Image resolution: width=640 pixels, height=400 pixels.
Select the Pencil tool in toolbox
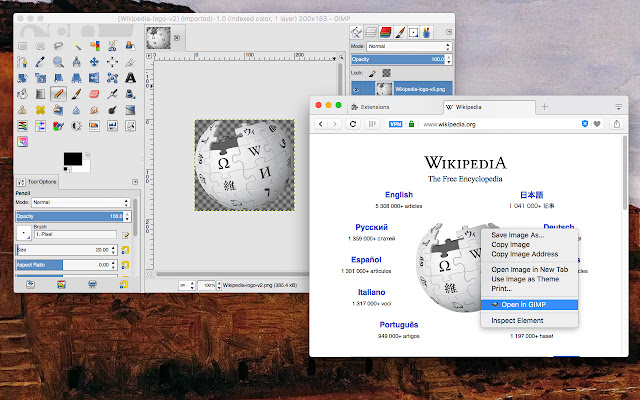click(59, 94)
